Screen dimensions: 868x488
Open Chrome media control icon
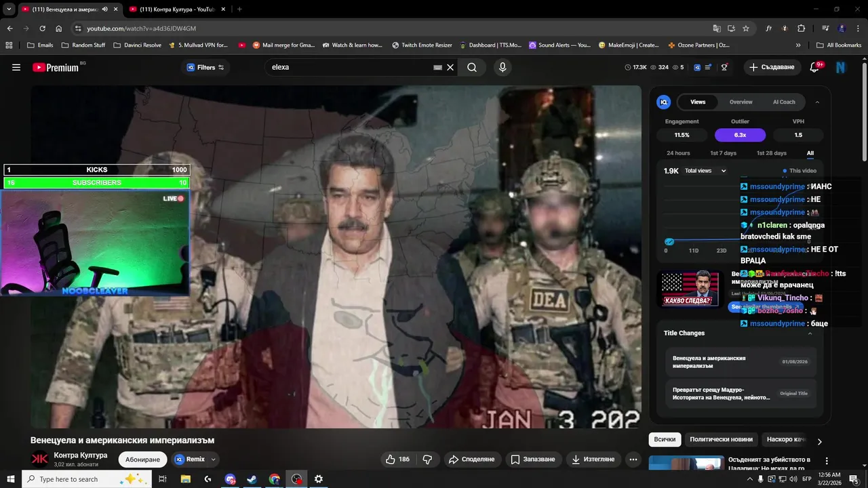pos(825,28)
